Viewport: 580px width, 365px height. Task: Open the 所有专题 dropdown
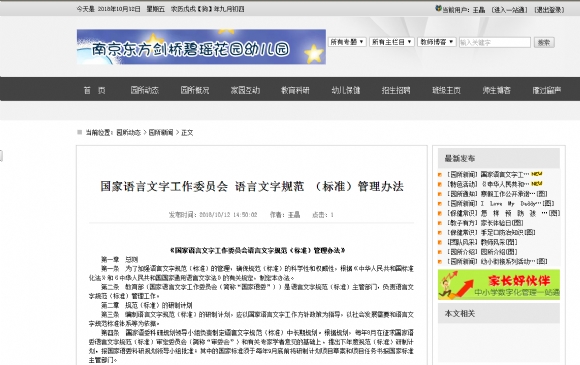(x=347, y=42)
